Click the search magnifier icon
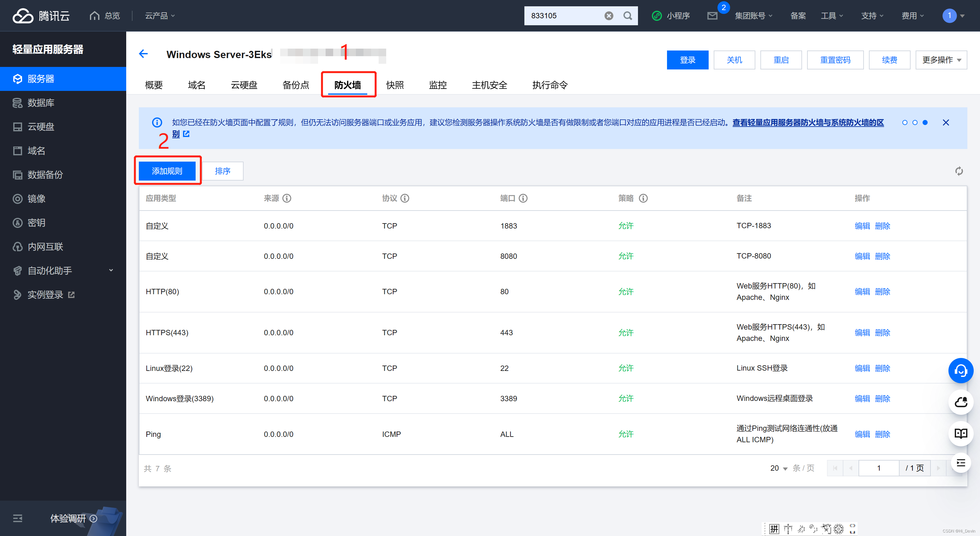Screen dimensions: 980x536 click(x=628, y=15)
